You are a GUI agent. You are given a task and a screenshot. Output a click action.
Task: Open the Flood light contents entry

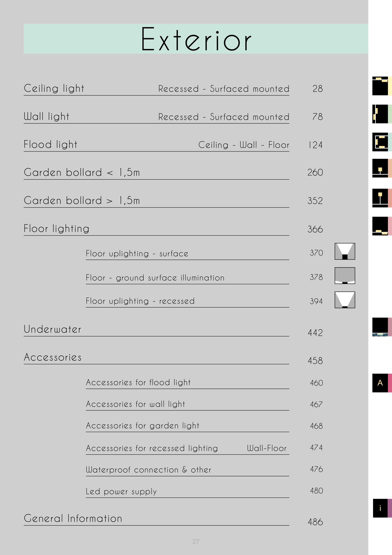pyautogui.click(x=51, y=145)
